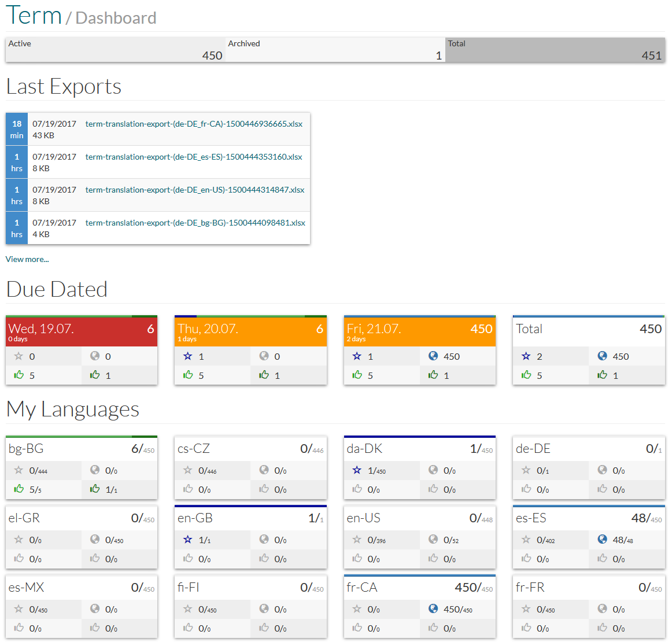Open the en-GB language card title
Viewport: 672px width, 642px height.
point(195,518)
